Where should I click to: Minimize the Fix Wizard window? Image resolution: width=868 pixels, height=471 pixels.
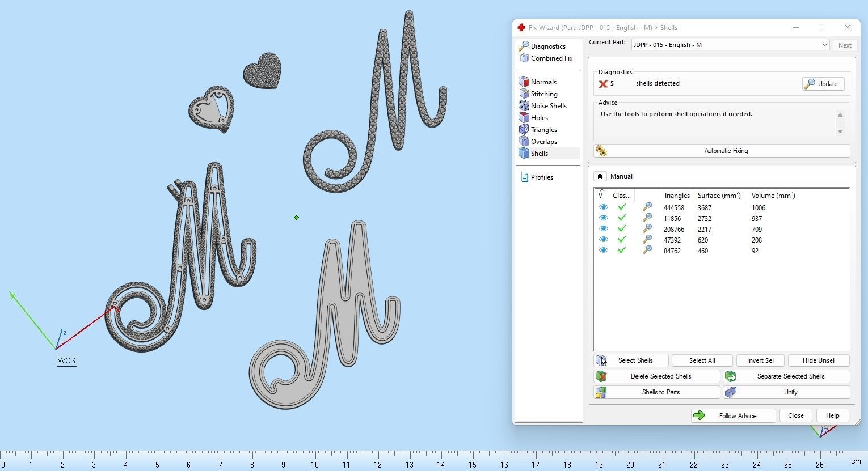(x=796, y=27)
